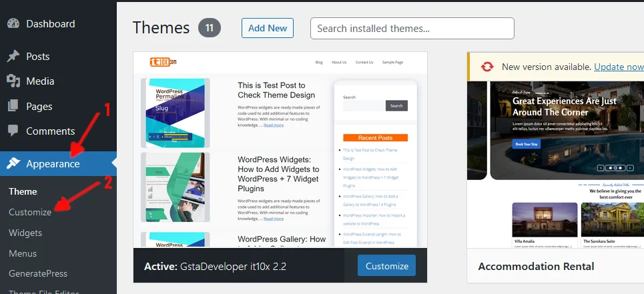This screenshot has width=644, height=294.
Task: Click the 'Book Your Stay' preview button
Action: pos(526,145)
